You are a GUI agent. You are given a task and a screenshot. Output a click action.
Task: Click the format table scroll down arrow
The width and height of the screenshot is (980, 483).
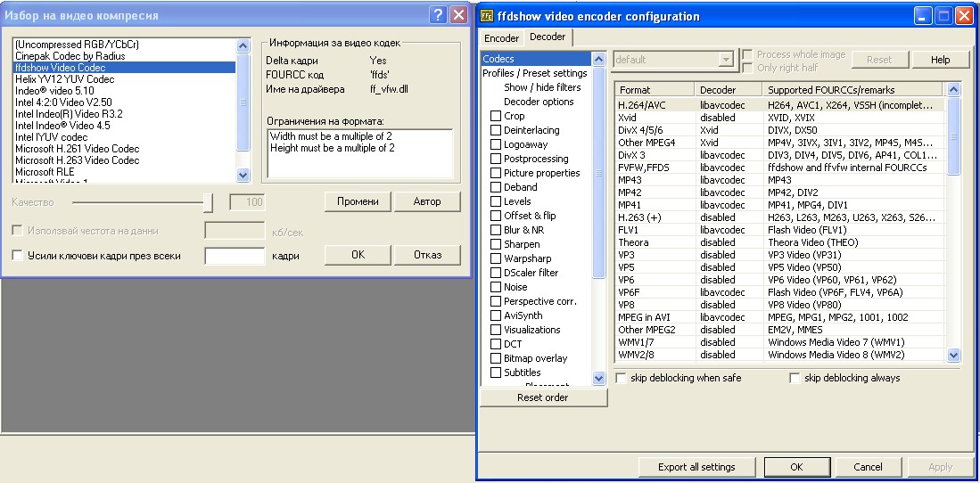953,355
